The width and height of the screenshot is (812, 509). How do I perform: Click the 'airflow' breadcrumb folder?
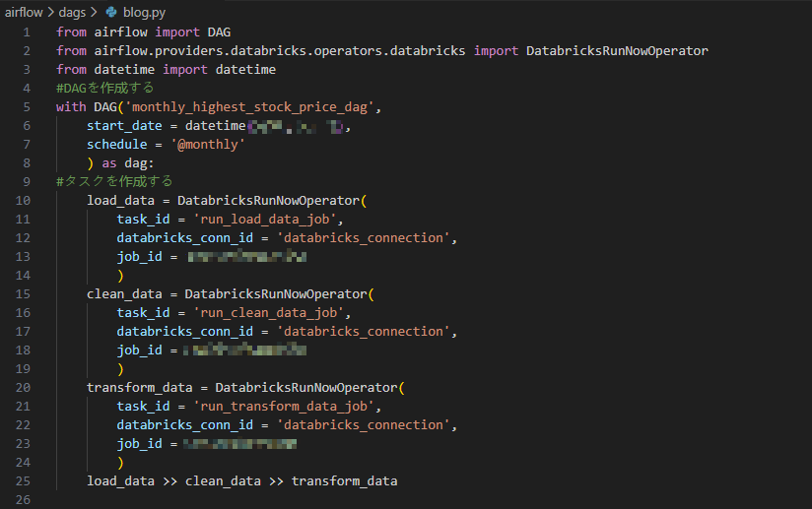click(x=24, y=12)
